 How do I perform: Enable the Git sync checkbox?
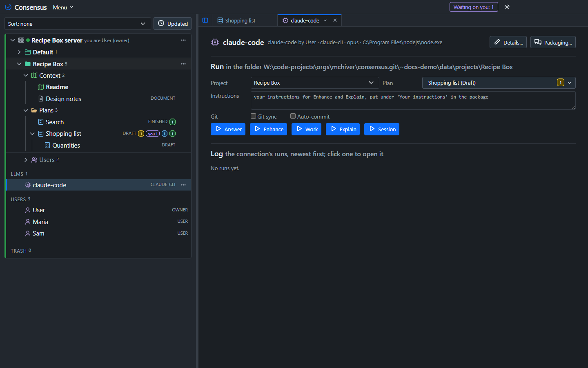coord(253,116)
